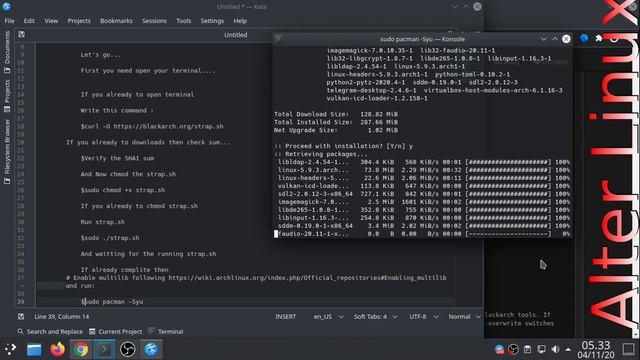The height and width of the screenshot is (360, 640).
Task: Click the 'Run strap.sh' line in editor
Action: point(102,222)
